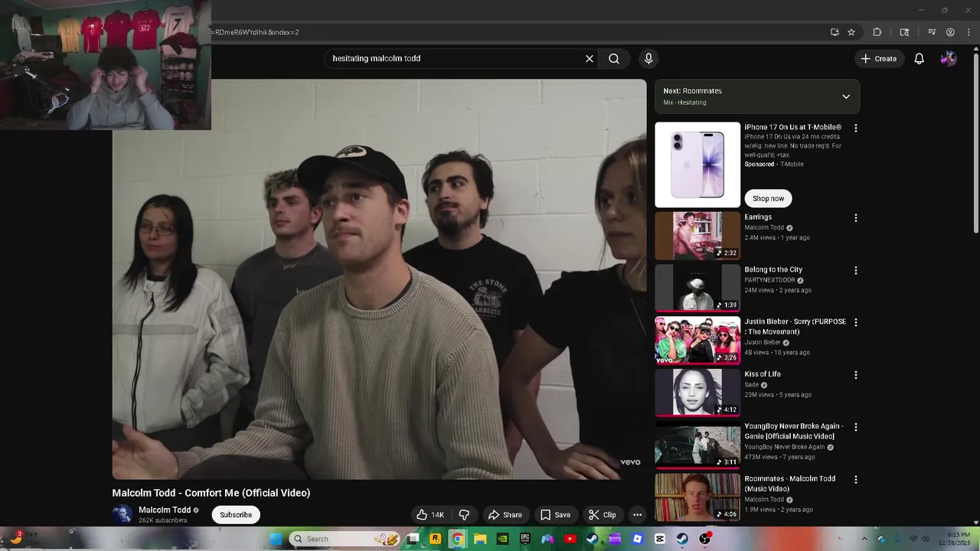980x551 pixels.
Task: Open the Malcolm Todd channel name link
Action: coord(165,510)
